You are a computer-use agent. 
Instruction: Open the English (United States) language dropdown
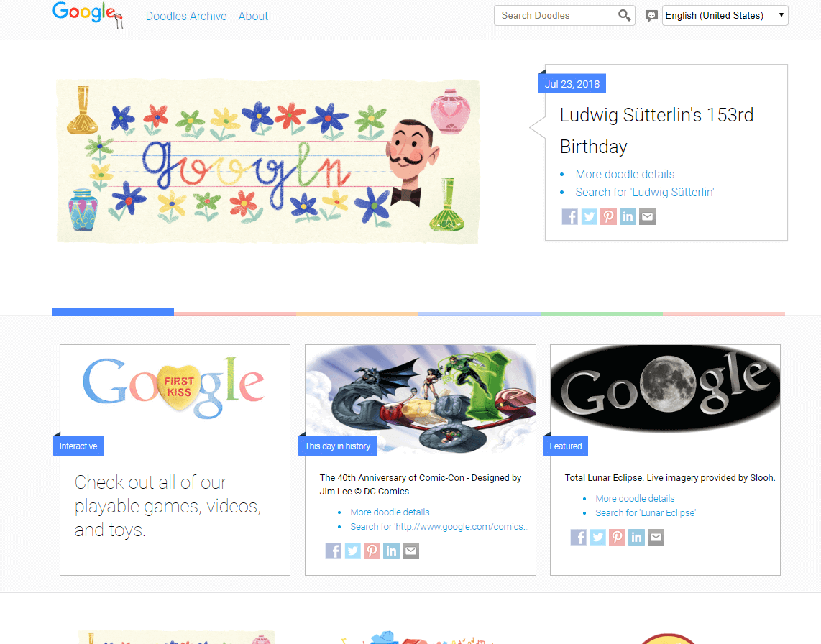(725, 16)
